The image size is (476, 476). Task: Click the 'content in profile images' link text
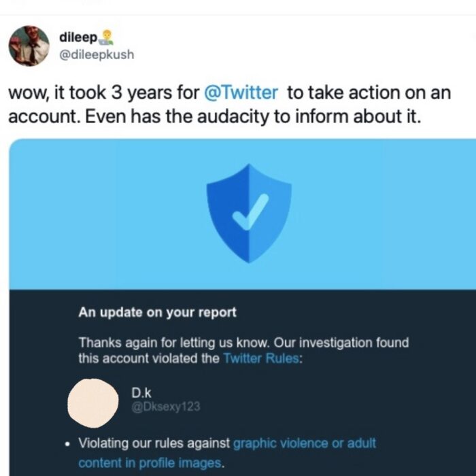[150, 463]
